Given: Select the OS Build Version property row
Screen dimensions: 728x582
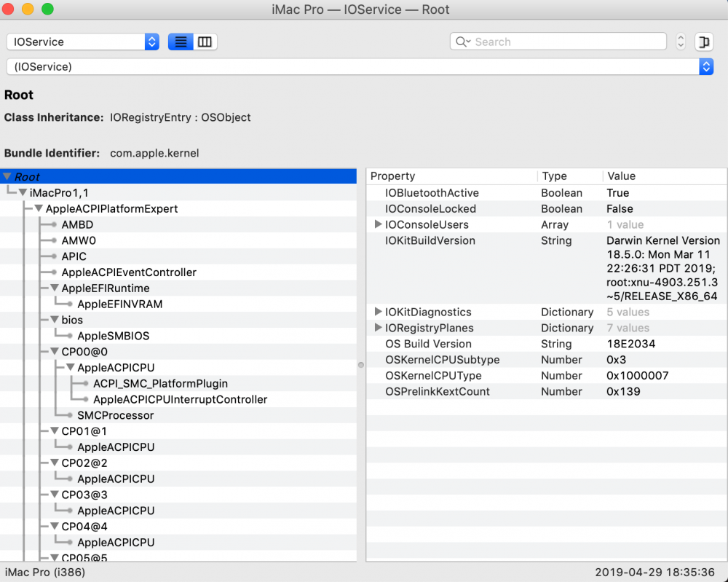Looking at the screenshot, I should [547, 344].
